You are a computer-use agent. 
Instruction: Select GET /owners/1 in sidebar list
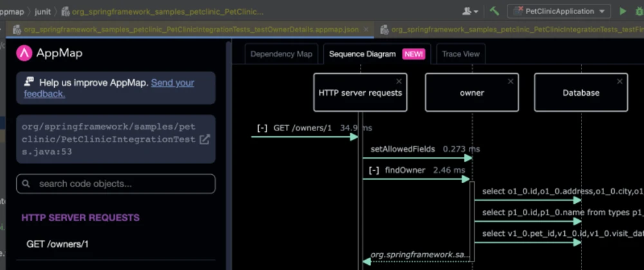coord(57,244)
